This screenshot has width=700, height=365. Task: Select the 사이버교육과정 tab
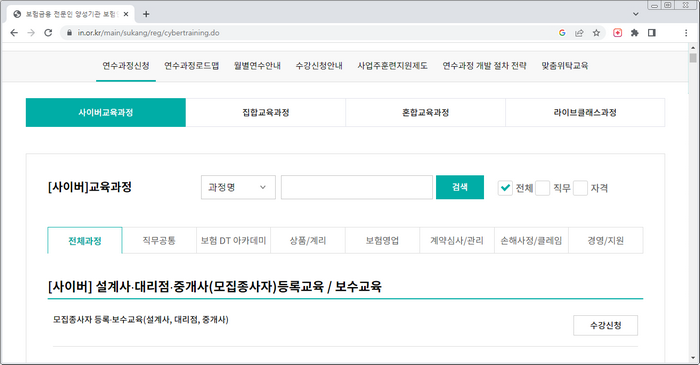(106, 112)
